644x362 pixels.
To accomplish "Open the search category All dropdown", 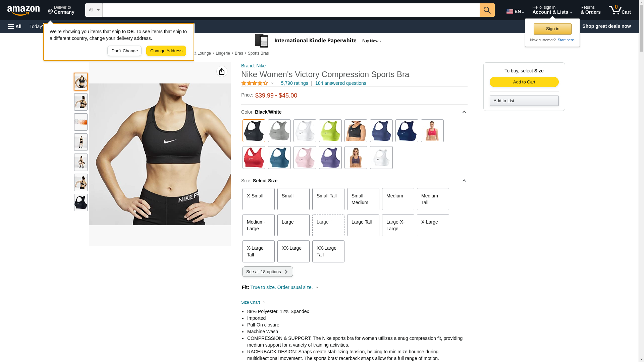I will coord(94,10).
